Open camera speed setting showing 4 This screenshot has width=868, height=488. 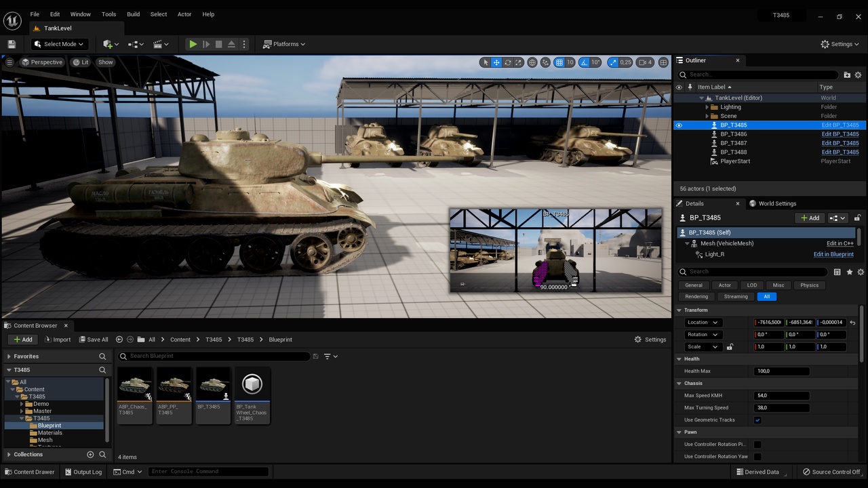point(646,62)
